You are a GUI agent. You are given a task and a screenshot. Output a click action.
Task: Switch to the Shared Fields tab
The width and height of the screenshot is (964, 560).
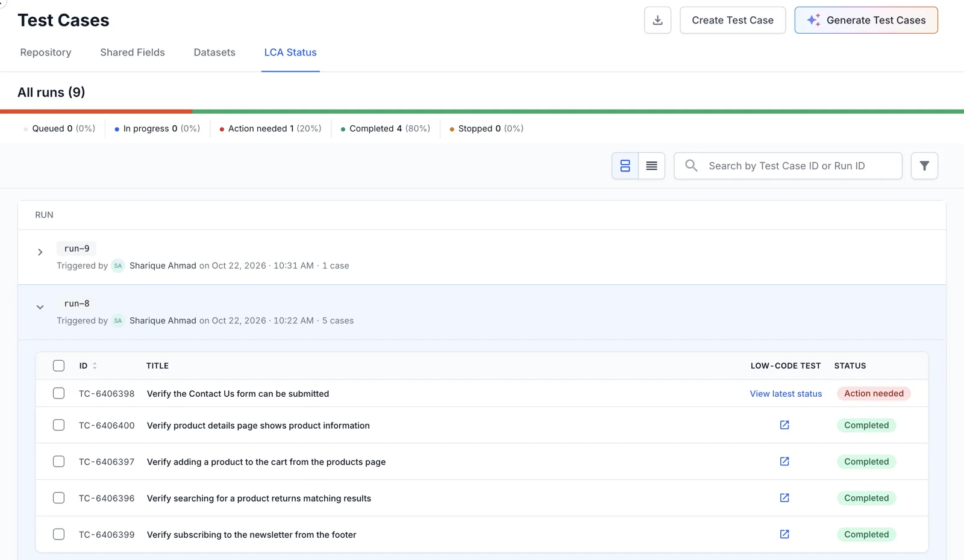pos(133,52)
